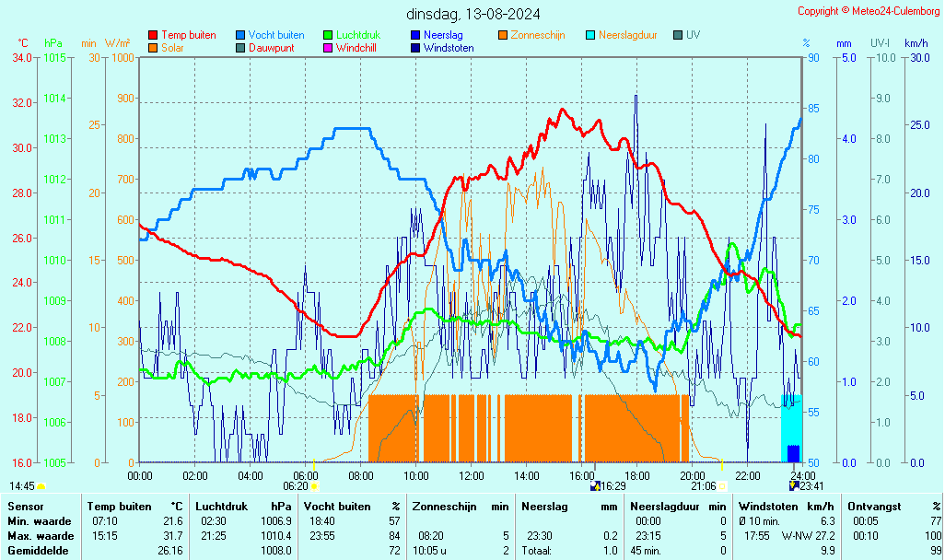Viewport: 945px width, 560px height.
Task: Click the cyan Neerslagduur legend square
Action: point(590,35)
